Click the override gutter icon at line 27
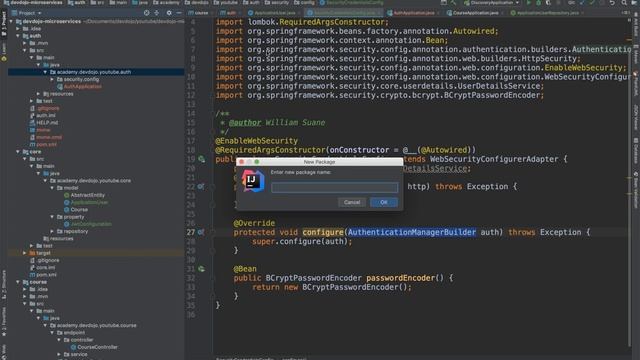This screenshot has height=360, width=640. click(201, 232)
